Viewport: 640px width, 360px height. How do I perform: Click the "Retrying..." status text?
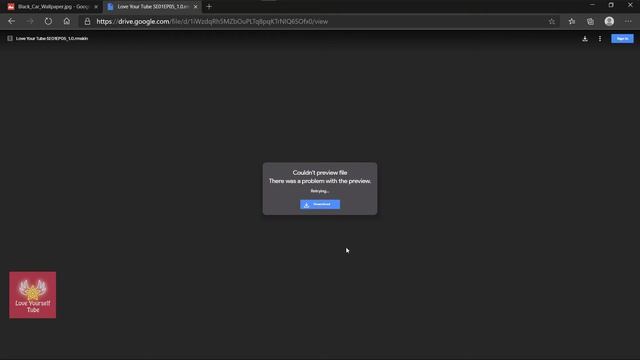pyautogui.click(x=320, y=191)
